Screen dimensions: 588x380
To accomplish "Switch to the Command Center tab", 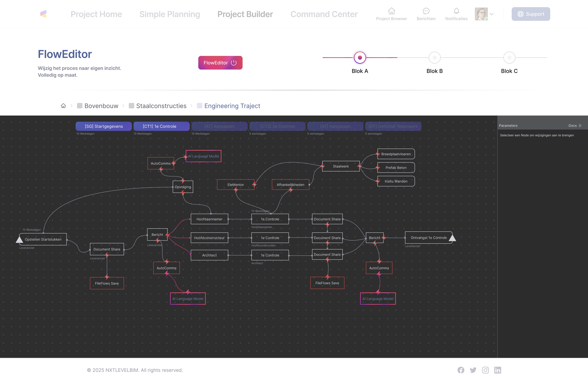I will [x=324, y=14].
